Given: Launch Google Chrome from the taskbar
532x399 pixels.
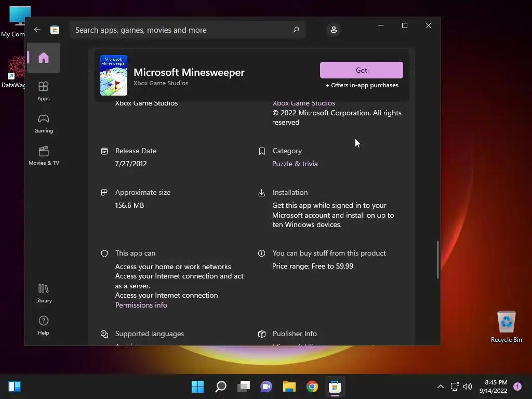Looking at the screenshot, I should 312,387.
